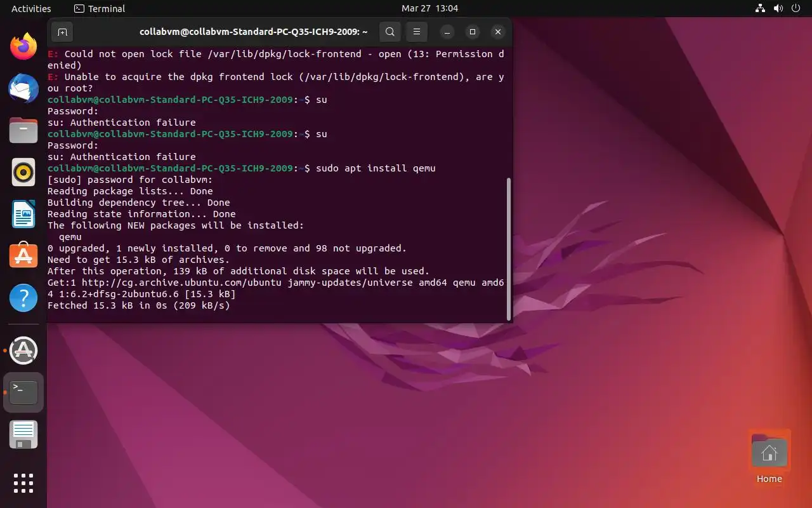Click 'The following NEW packages' line
812x508 pixels.
[x=176, y=225]
